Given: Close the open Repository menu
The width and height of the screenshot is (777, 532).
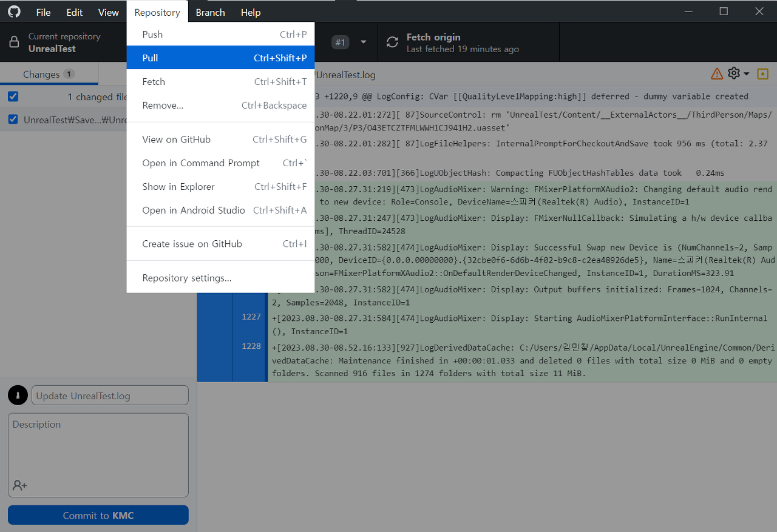Looking at the screenshot, I should coord(157,12).
